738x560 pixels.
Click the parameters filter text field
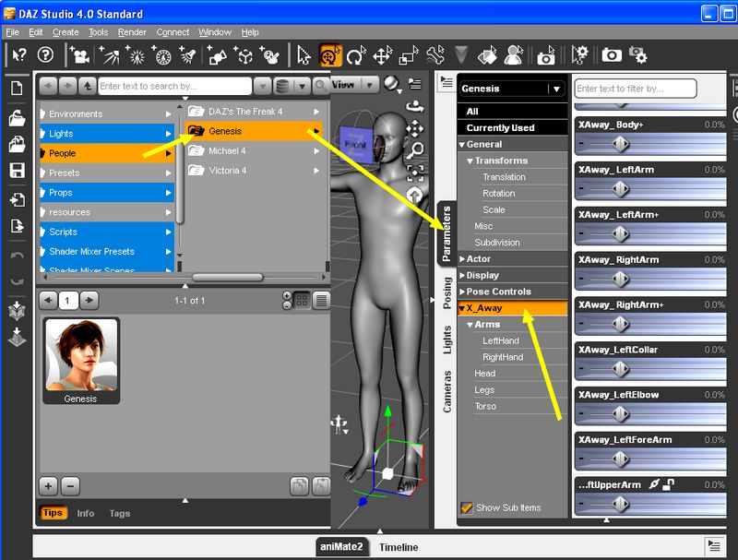pyautogui.click(x=636, y=89)
